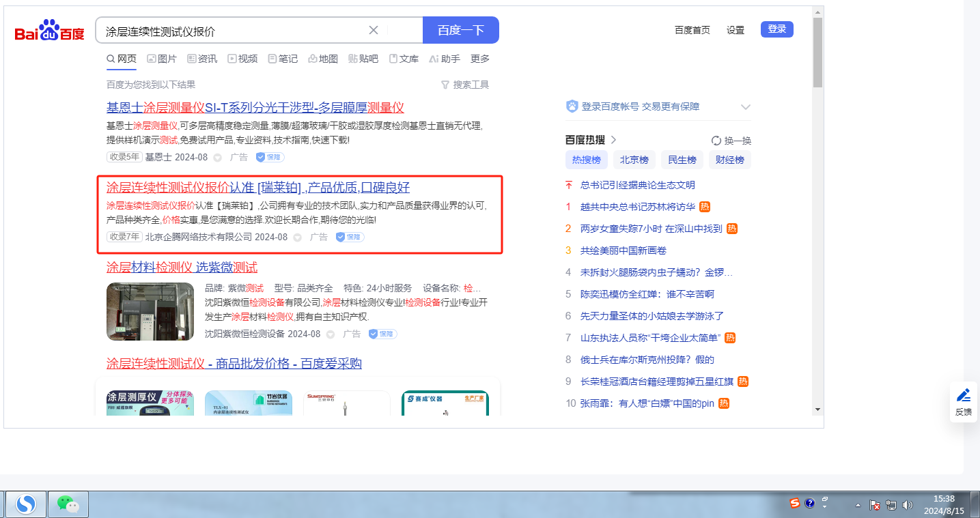
Task: Expand the ad arrow beside 沈阳紫微恒检测设备
Action: pos(331,334)
